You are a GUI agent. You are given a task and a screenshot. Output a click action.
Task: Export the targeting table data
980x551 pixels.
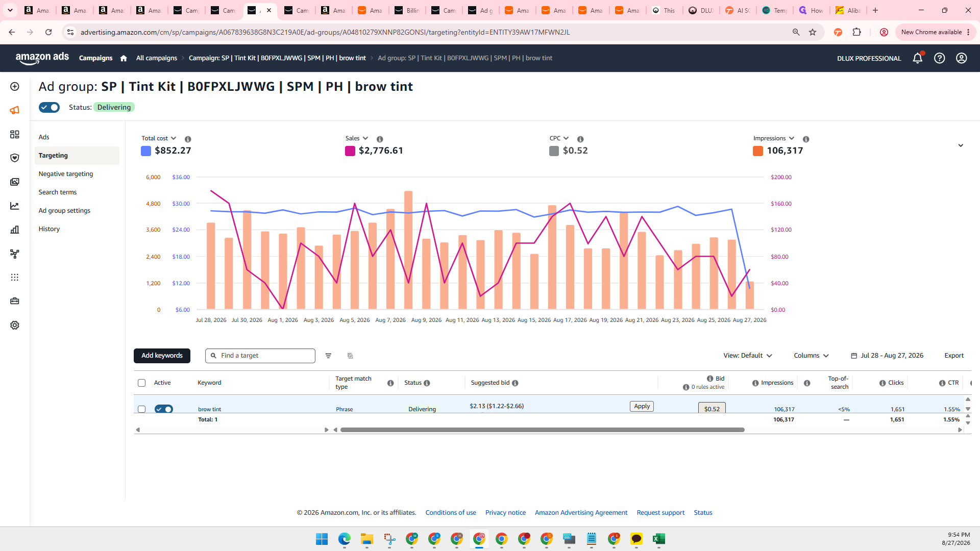[954, 356]
